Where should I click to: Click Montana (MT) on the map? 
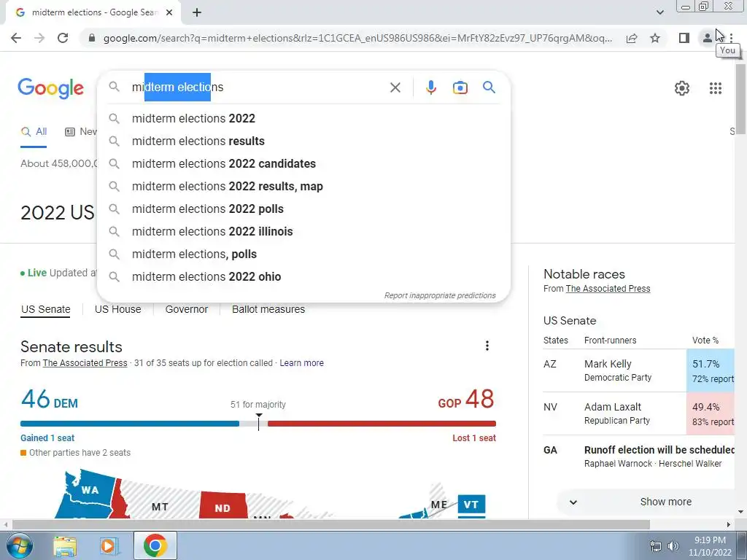click(x=160, y=507)
